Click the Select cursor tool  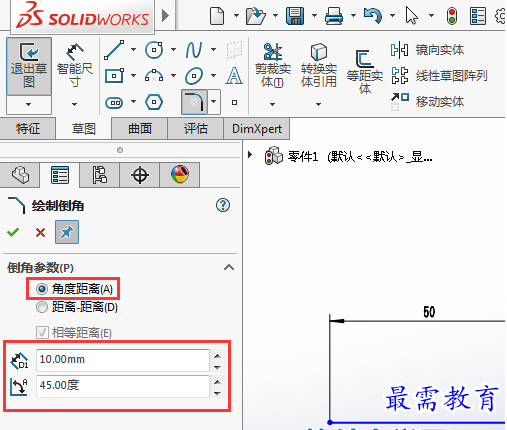[x=412, y=16]
